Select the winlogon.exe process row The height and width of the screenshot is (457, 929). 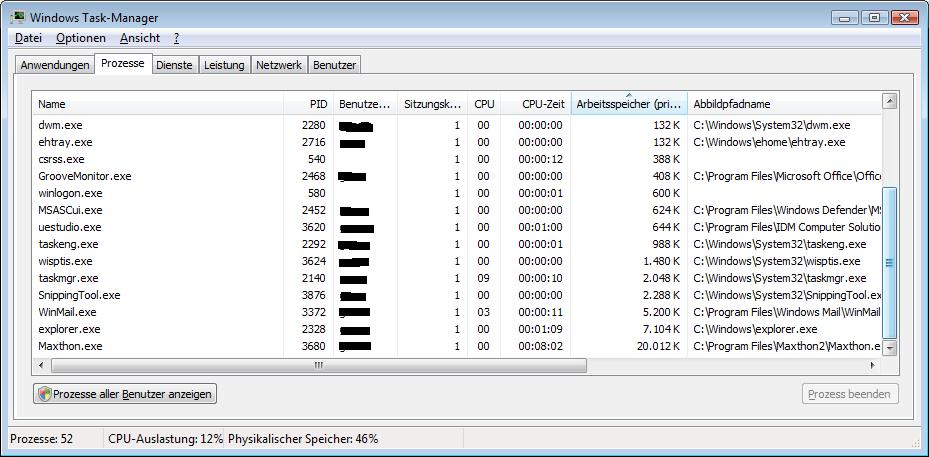(457, 193)
